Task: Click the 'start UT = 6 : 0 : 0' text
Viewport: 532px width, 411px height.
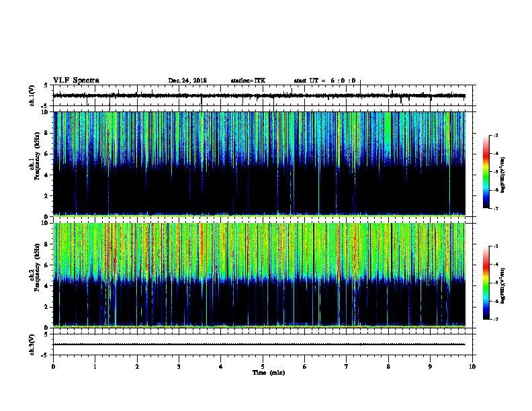Action: [x=324, y=81]
